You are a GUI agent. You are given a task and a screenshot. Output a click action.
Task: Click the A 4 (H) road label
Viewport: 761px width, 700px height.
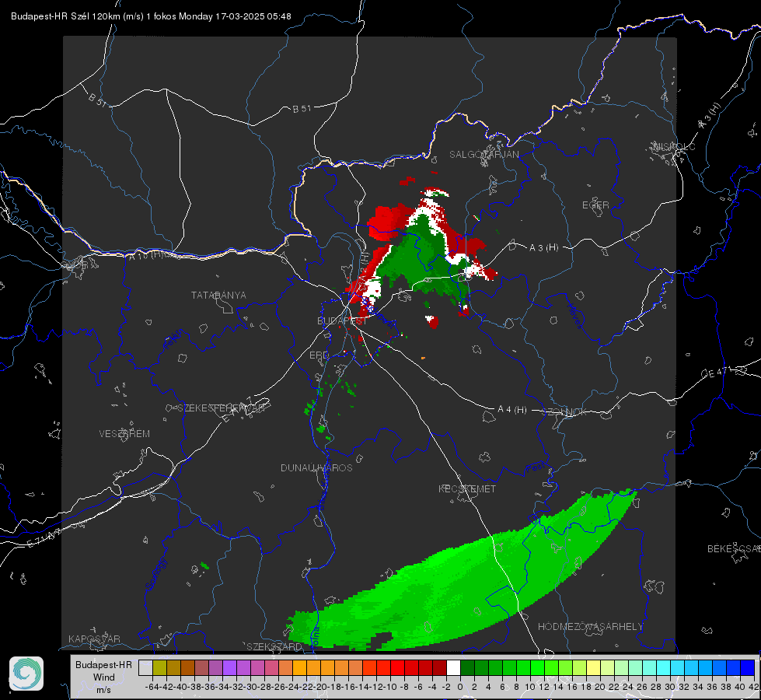[x=512, y=410]
